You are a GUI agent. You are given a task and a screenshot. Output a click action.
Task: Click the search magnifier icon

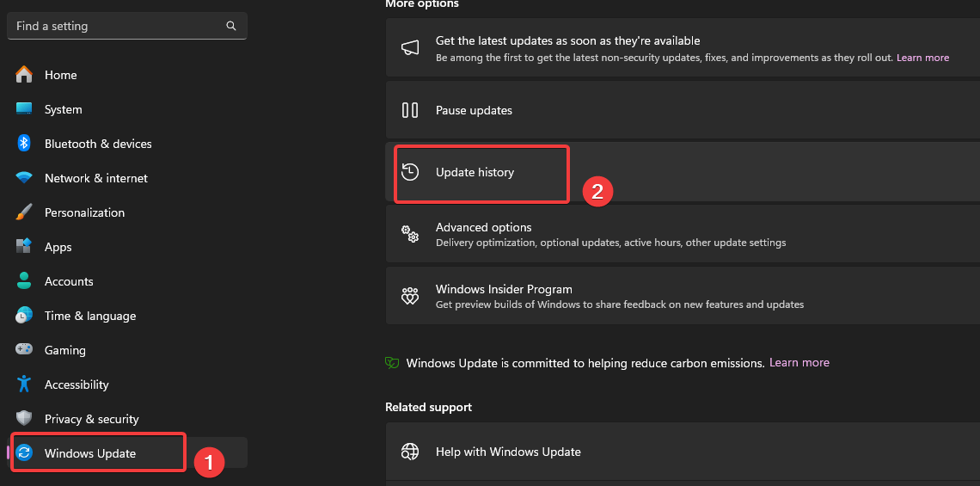click(x=231, y=26)
